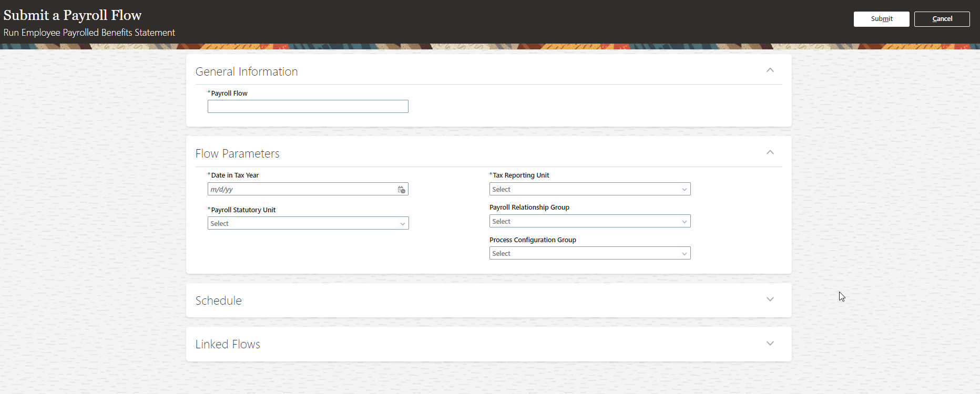Viewport: 980px width, 394px height.
Task: Expand the Schedule section
Action: [770, 299]
